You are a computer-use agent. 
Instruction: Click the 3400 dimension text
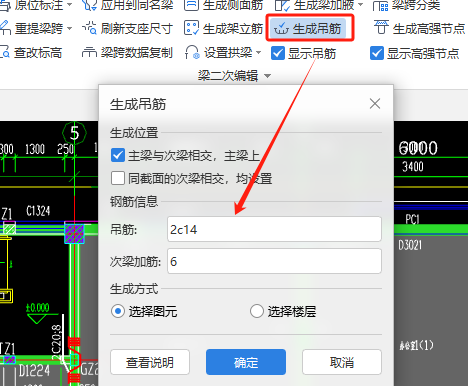coord(413,166)
